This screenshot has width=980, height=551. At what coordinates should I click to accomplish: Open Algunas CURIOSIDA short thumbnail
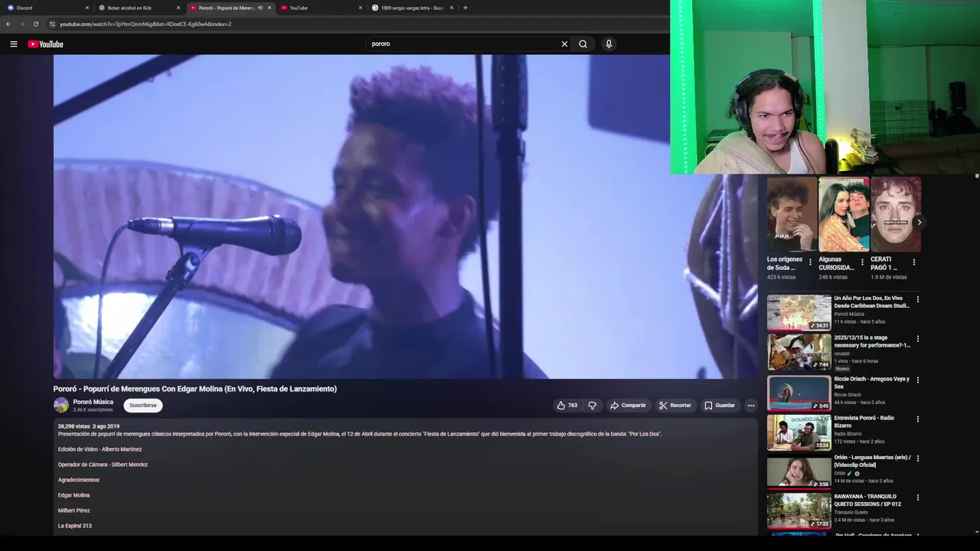tap(844, 214)
